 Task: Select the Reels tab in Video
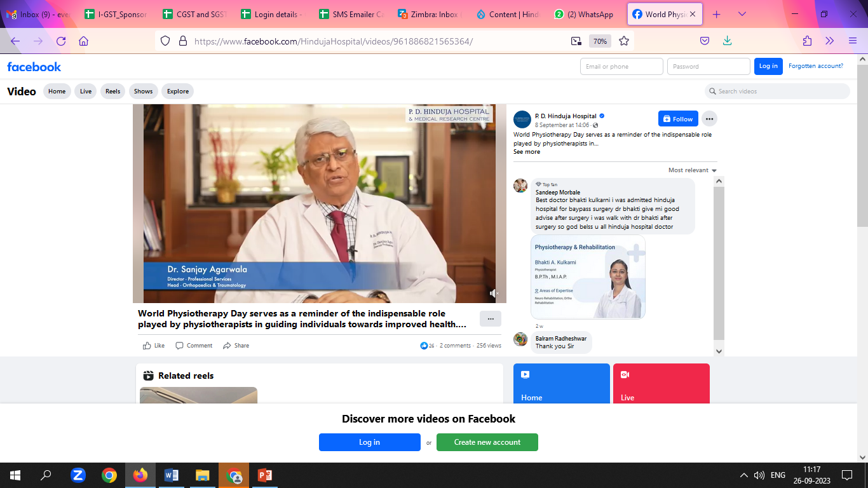point(112,91)
